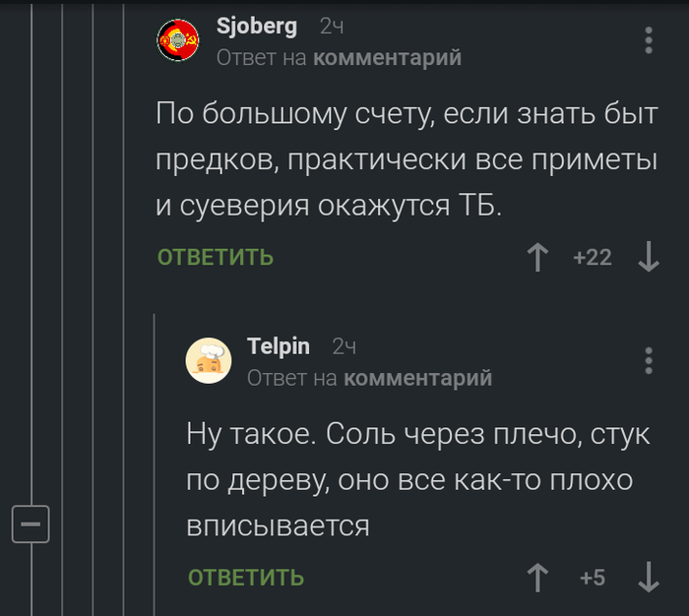This screenshot has height=616, width=689.
Task: Click the +5 rating score
Action: click(593, 578)
